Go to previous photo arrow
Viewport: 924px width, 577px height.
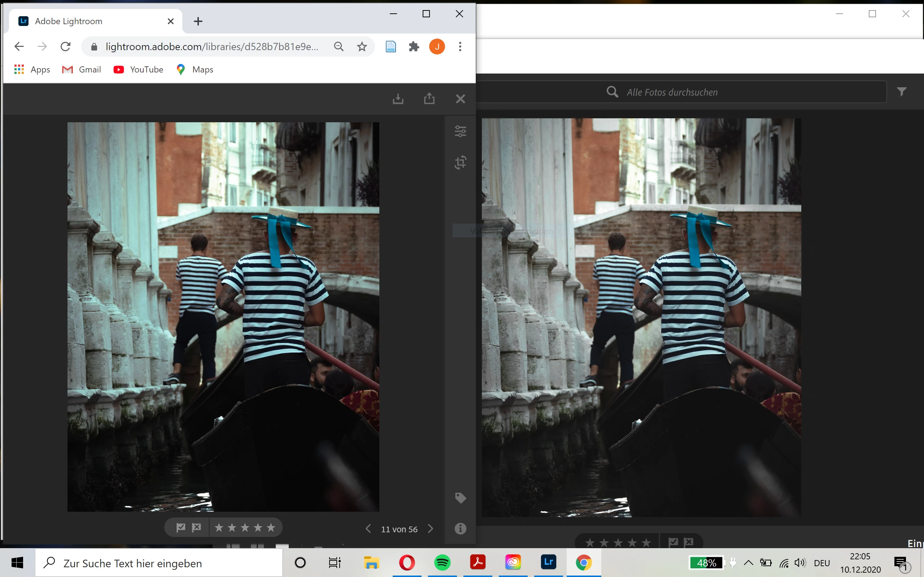(x=368, y=529)
